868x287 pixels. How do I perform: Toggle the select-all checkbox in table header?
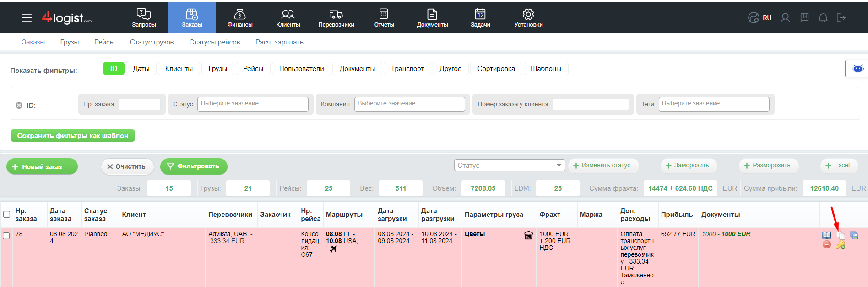6,215
